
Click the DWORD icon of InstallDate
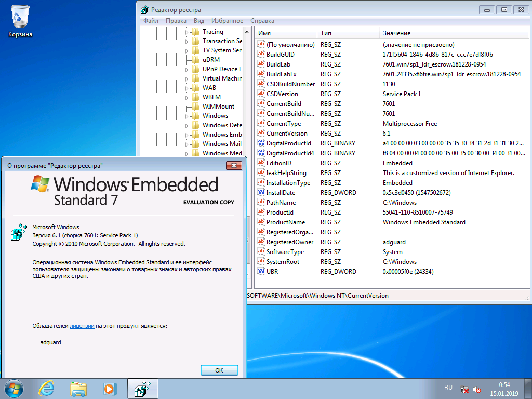pyautogui.click(x=261, y=192)
